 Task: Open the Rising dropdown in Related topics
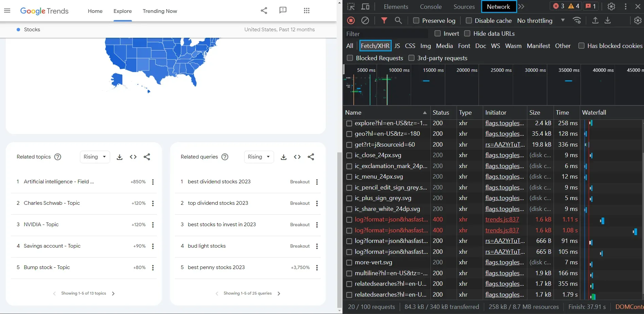click(x=95, y=157)
